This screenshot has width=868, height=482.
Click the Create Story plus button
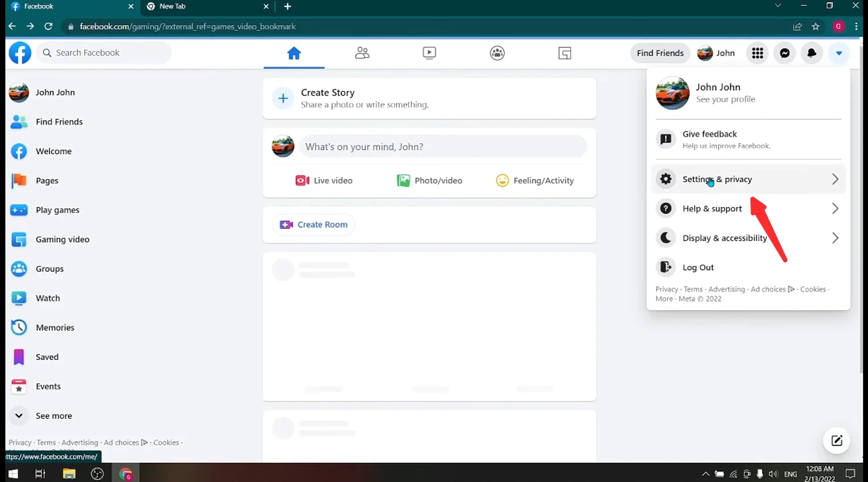tap(283, 98)
